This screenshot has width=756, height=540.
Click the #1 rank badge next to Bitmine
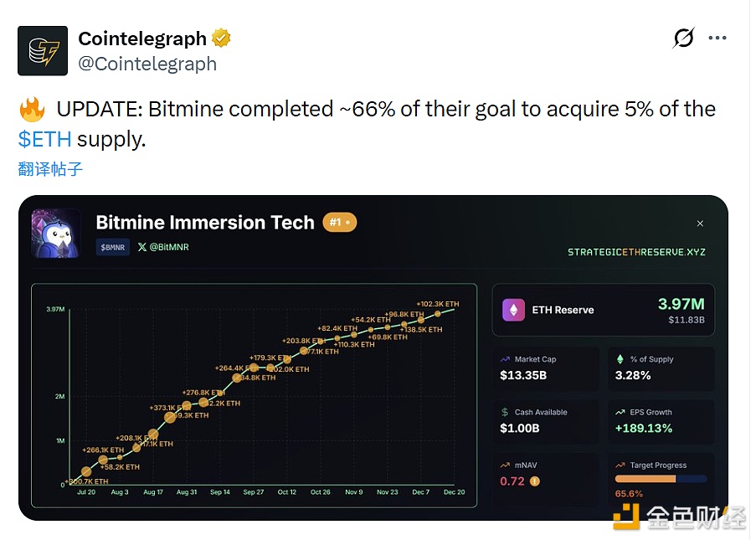[x=338, y=223]
